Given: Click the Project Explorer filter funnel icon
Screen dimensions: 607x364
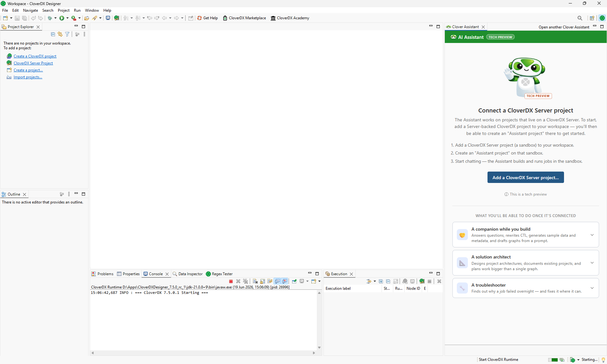Looking at the screenshot, I should 67,34.
